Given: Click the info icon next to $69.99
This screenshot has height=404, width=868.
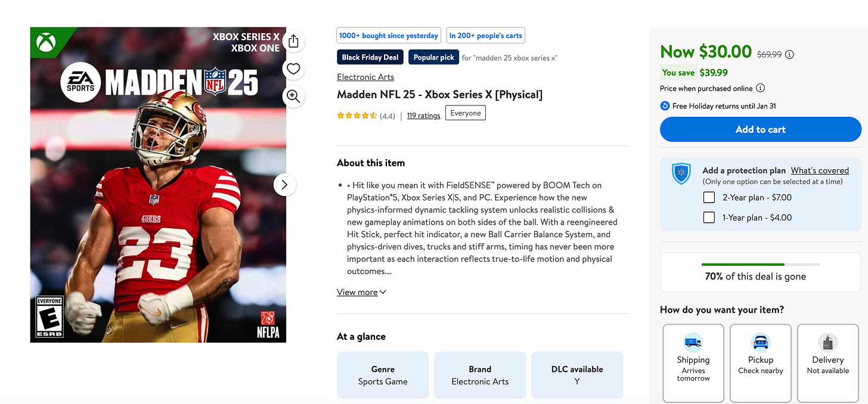Looking at the screenshot, I should [789, 54].
